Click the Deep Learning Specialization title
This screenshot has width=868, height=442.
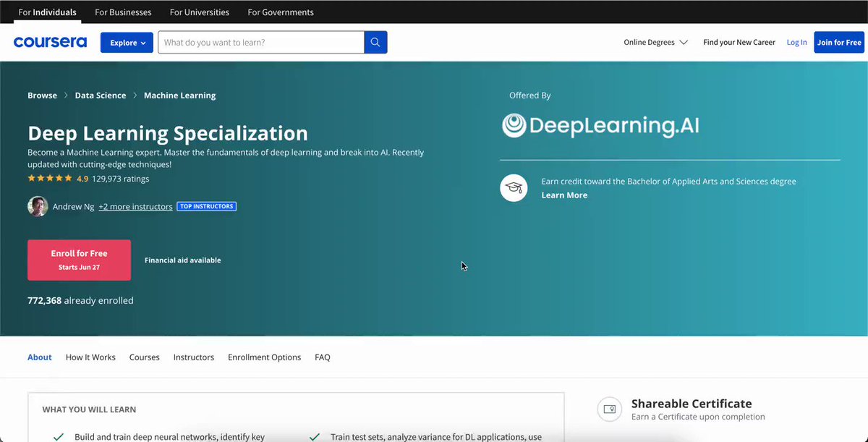(x=168, y=133)
